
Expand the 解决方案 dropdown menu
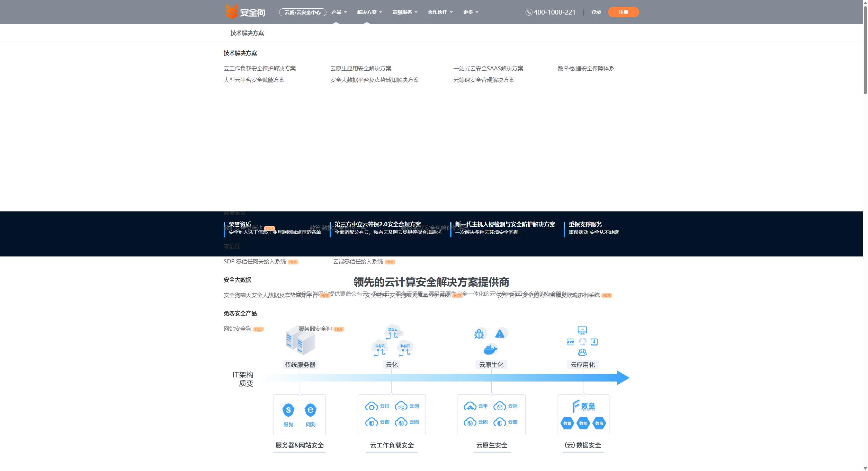[370, 12]
